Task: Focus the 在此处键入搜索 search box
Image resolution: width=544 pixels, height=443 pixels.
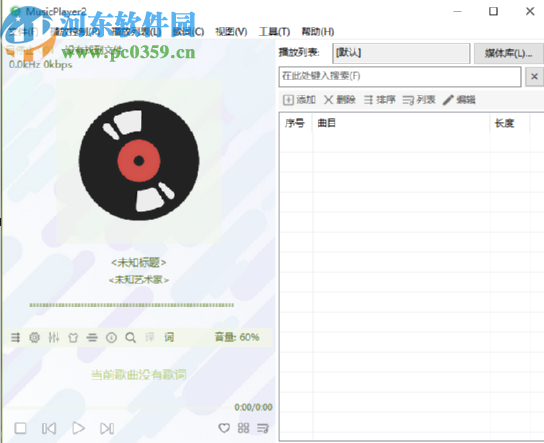Action: (x=400, y=76)
